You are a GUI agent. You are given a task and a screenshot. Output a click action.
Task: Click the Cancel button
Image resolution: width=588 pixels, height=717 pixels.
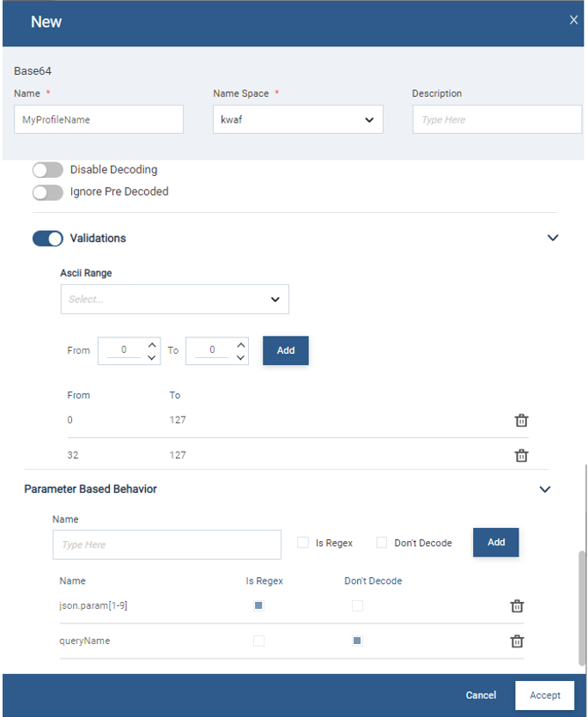pyautogui.click(x=481, y=696)
